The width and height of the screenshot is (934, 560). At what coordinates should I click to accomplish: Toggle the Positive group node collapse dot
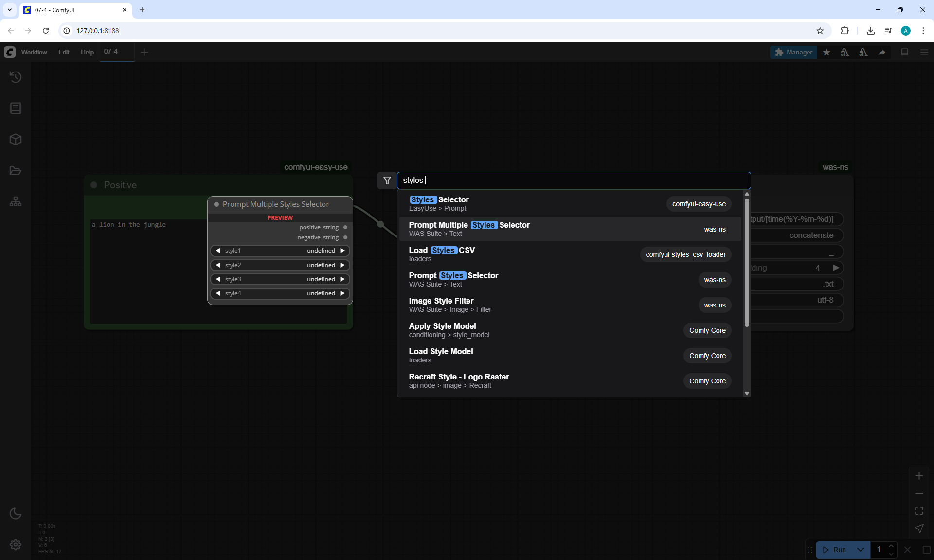pyautogui.click(x=94, y=185)
